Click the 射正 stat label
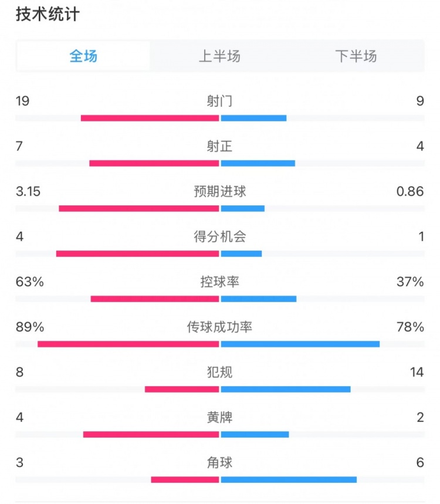Viewport: 440px width, 504px height. (x=219, y=146)
